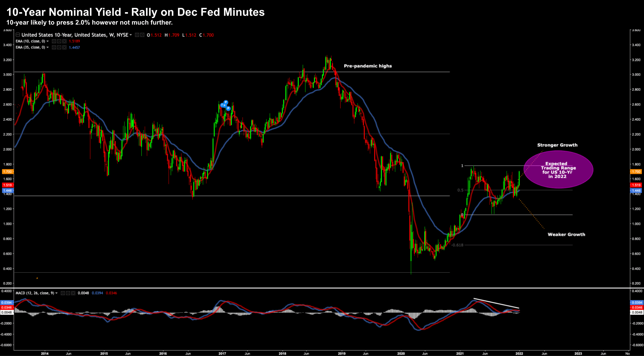Click the blue P event marker near 2017
Screen dimensions: 644x356
(226, 102)
